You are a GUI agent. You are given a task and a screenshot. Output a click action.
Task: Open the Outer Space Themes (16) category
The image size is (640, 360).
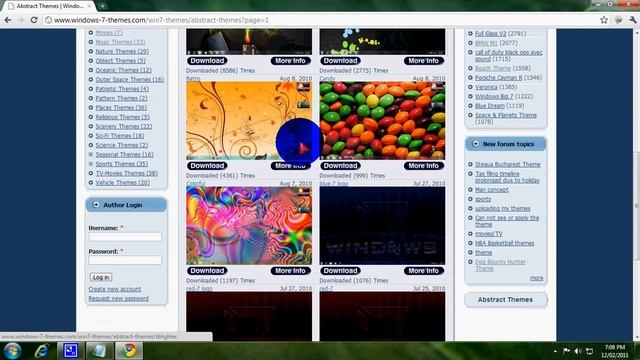(129, 80)
